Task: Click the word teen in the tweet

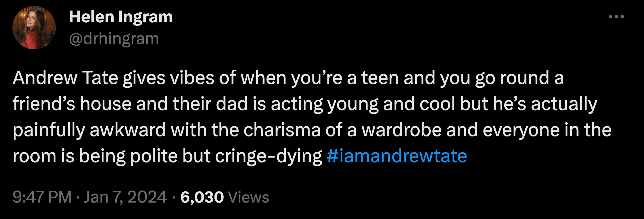Action: 380,78
